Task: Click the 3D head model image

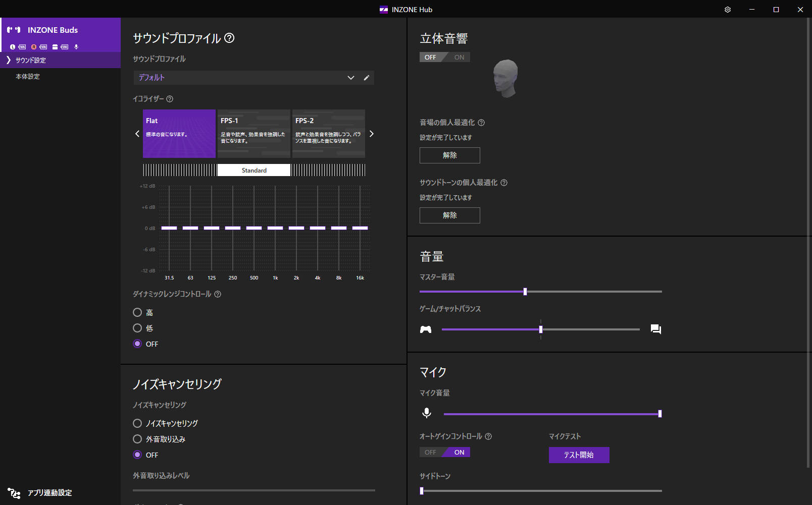Action: [505, 78]
